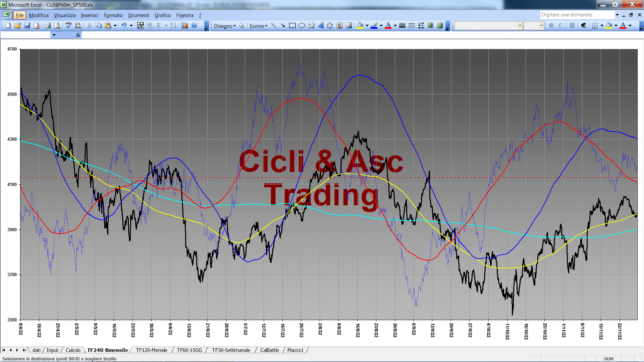
Task: Apply red Font Color in Drawing toolbar
Action: (388, 25)
